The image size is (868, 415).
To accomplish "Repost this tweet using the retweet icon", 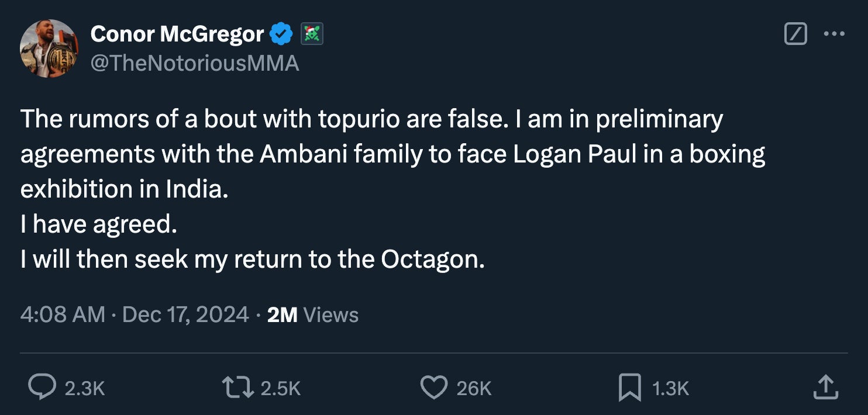I will [x=239, y=387].
